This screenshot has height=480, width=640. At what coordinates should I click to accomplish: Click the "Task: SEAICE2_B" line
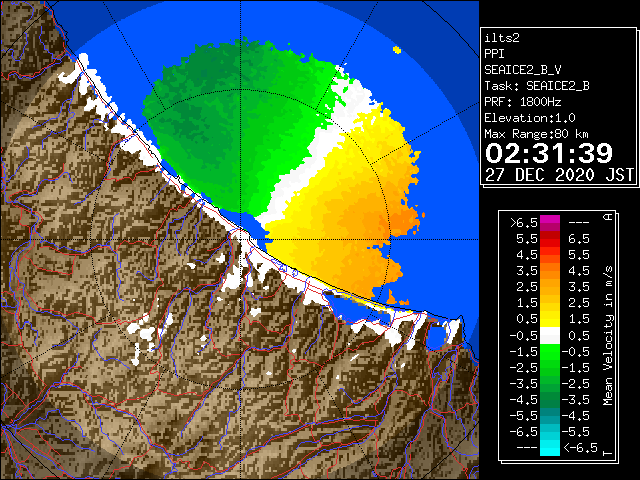point(537,86)
